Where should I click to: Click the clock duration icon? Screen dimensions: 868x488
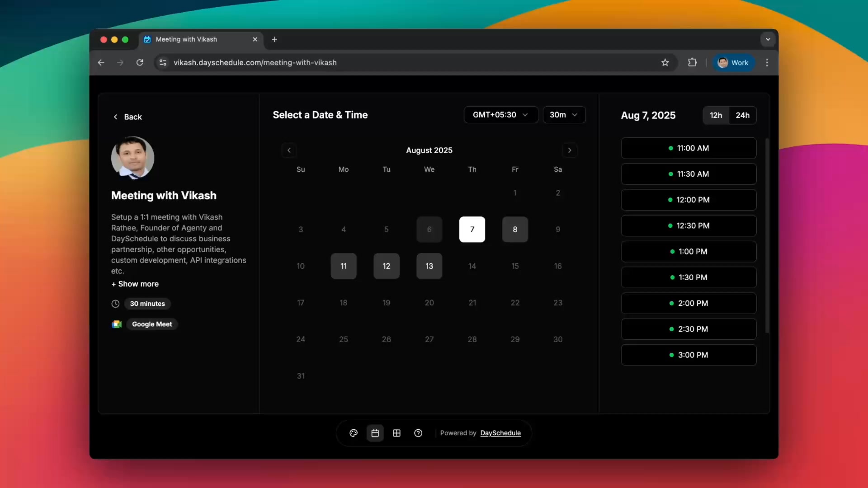pos(115,304)
